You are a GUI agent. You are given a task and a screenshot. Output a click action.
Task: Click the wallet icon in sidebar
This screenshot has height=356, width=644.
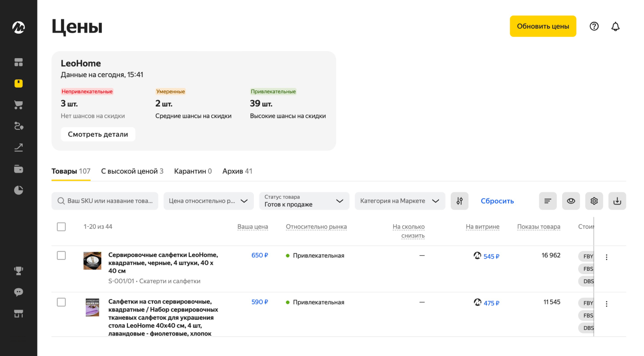18,169
